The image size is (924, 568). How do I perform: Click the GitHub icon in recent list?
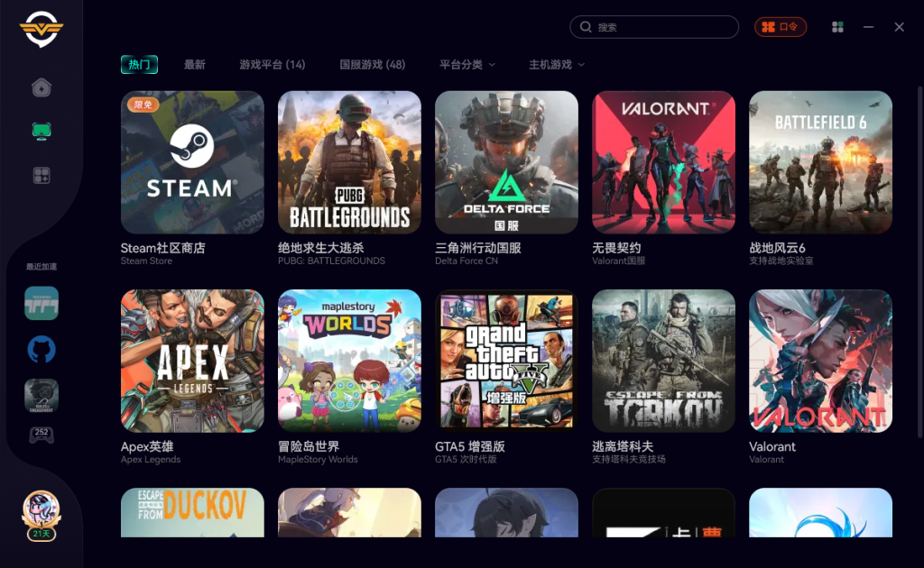42,350
